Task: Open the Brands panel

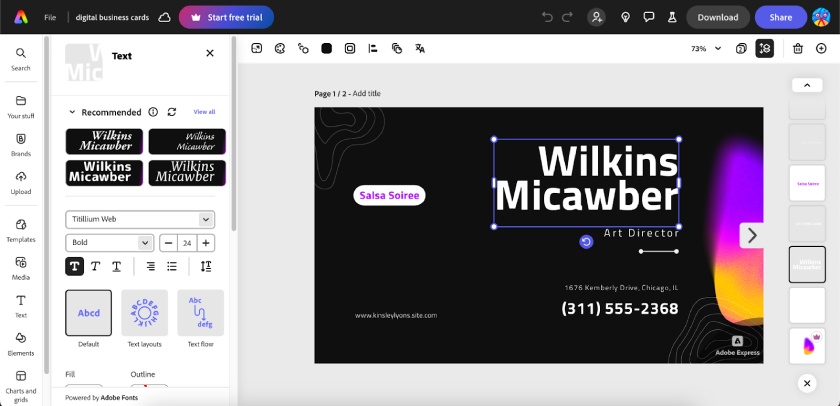Action: click(x=20, y=145)
